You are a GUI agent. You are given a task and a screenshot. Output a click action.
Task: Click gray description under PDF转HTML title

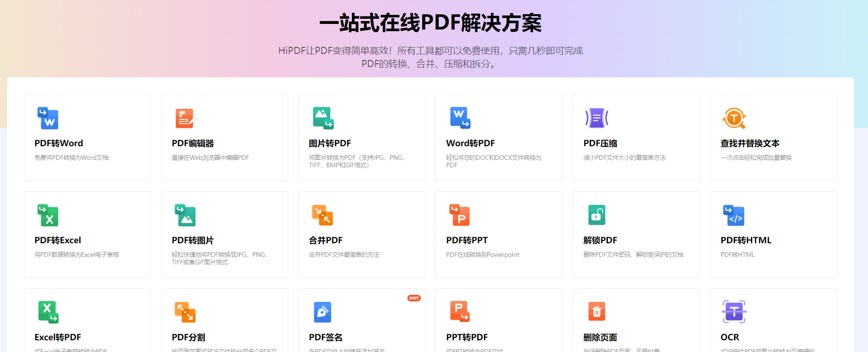pos(738,255)
